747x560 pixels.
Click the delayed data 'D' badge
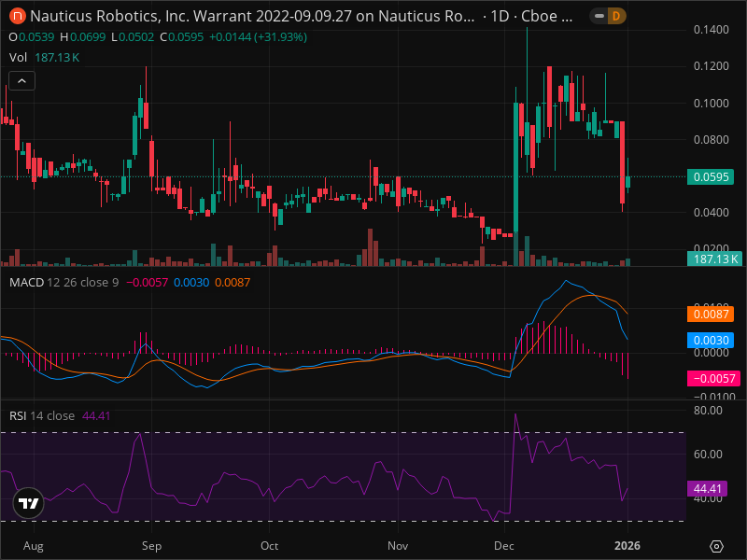pos(616,16)
